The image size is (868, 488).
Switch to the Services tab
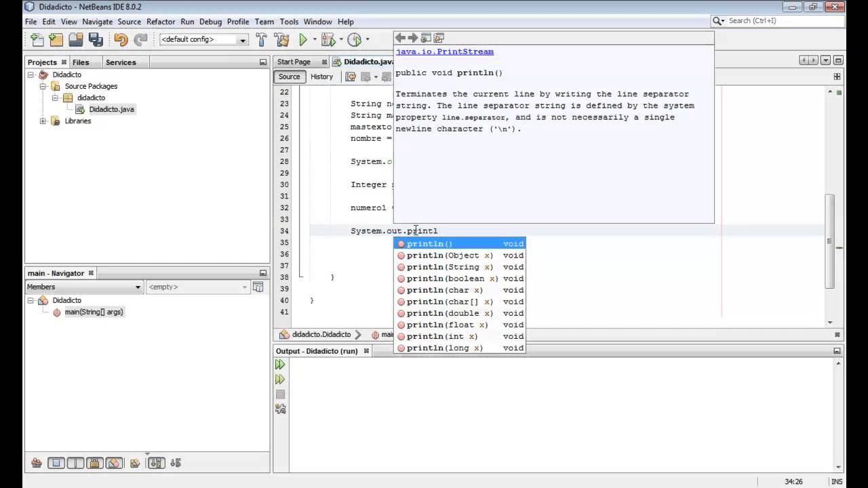pyautogui.click(x=121, y=62)
